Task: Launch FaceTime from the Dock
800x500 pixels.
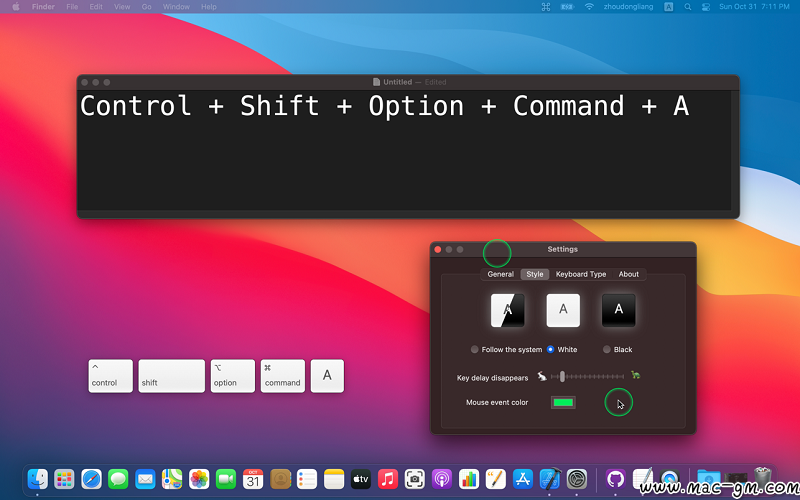Action: [x=226, y=479]
